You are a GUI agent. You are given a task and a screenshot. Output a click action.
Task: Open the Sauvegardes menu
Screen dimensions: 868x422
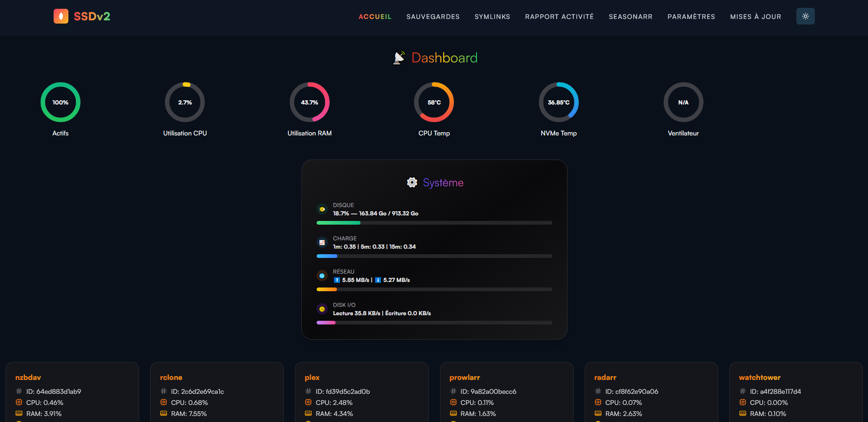click(x=433, y=17)
